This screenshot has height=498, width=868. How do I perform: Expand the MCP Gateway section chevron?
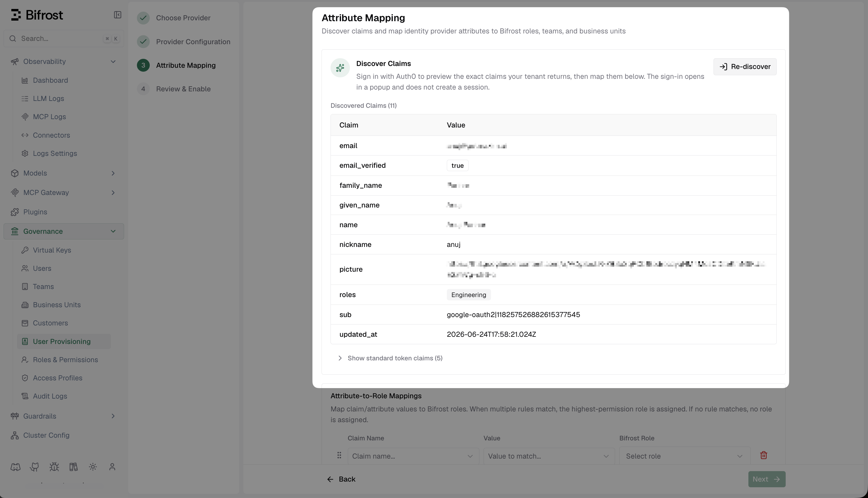click(113, 193)
